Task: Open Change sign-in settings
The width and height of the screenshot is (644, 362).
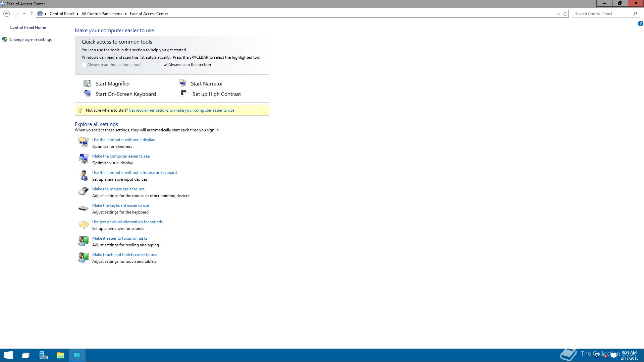Action: pyautogui.click(x=31, y=39)
